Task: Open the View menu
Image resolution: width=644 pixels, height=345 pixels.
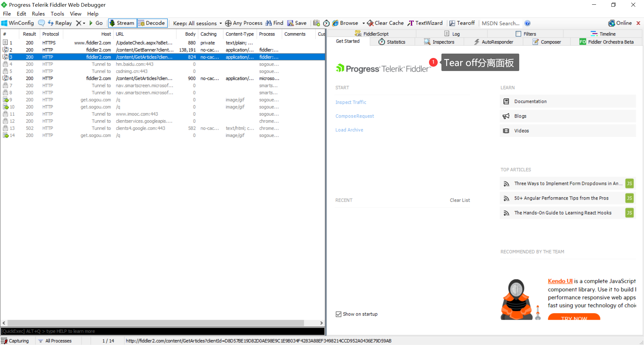Action: 75,14
